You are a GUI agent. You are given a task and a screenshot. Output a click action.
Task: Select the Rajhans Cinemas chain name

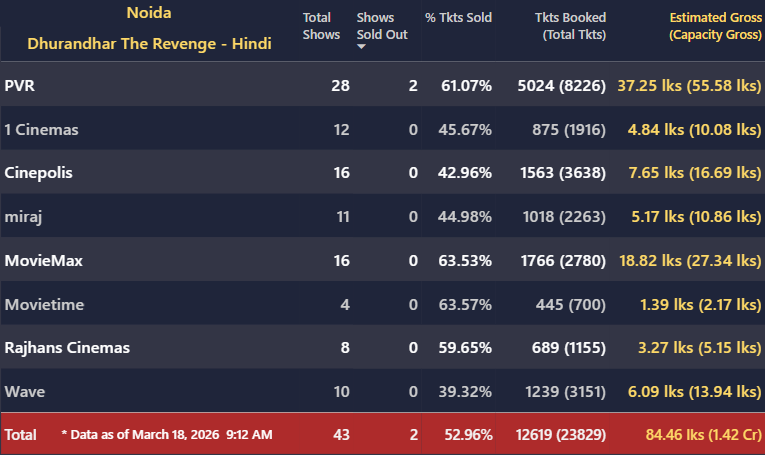(x=67, y=348)
